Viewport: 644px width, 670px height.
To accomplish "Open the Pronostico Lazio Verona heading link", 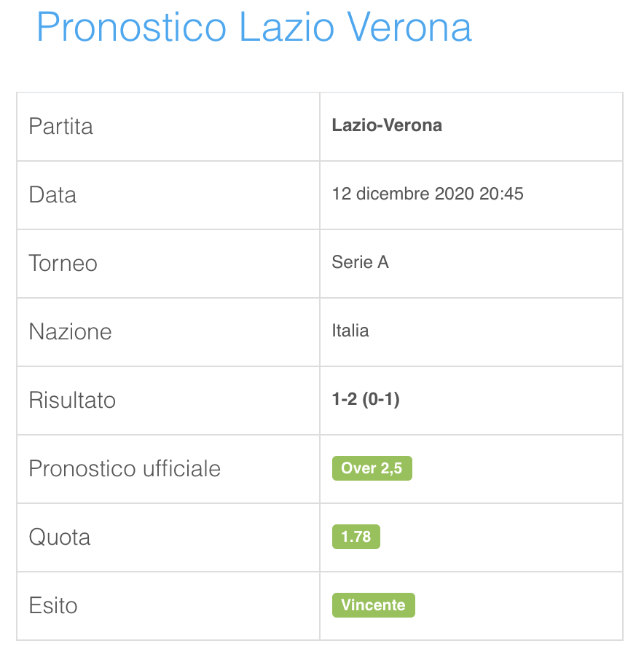I will click(254, 28).
